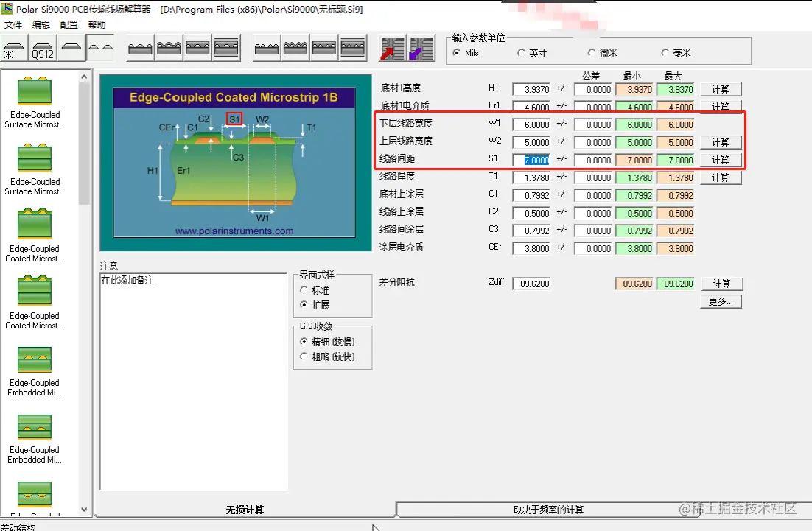Image resolution: width=812 pixels, height=531 pixels.
Task: Open the 文件 menu
Action: coord(13,24)
